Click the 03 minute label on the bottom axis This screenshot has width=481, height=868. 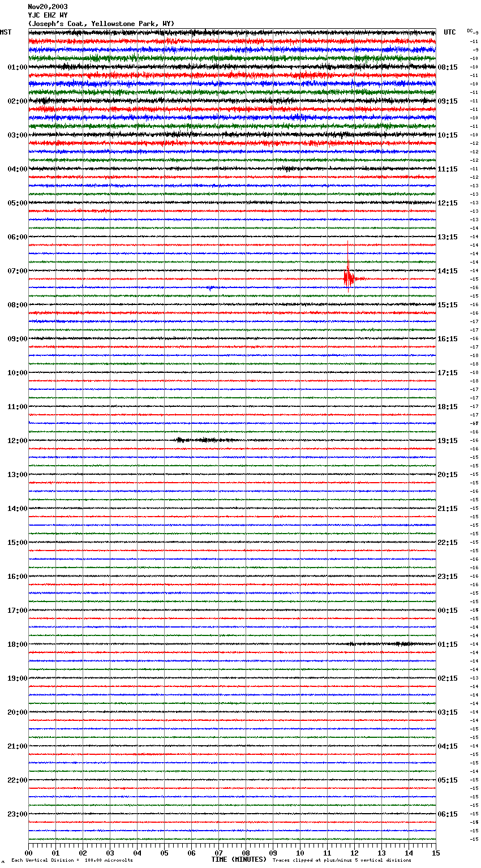(110, 853)
